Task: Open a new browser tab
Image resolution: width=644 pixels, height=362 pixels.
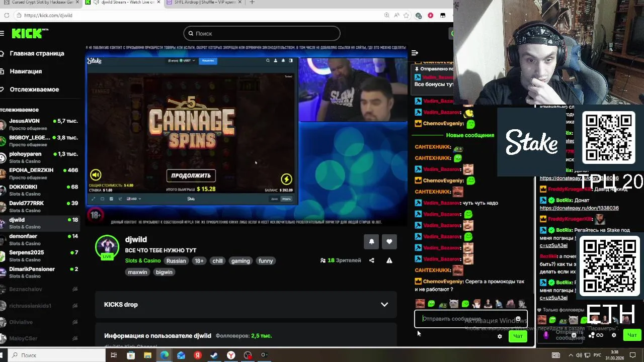Action: [x=252, y=2]
